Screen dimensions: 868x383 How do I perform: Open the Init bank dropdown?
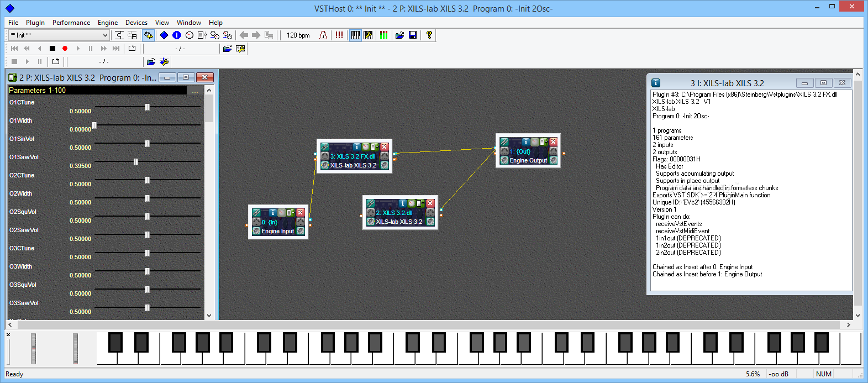point(59,35)
